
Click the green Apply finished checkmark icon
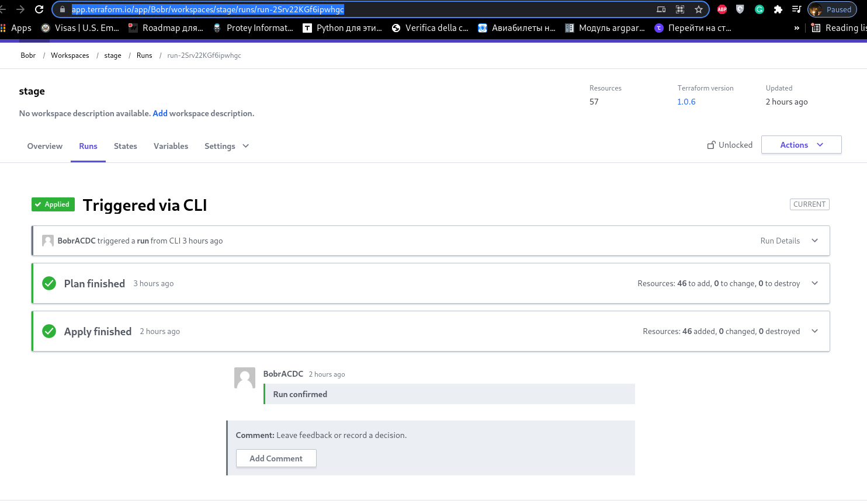[49, 331]
